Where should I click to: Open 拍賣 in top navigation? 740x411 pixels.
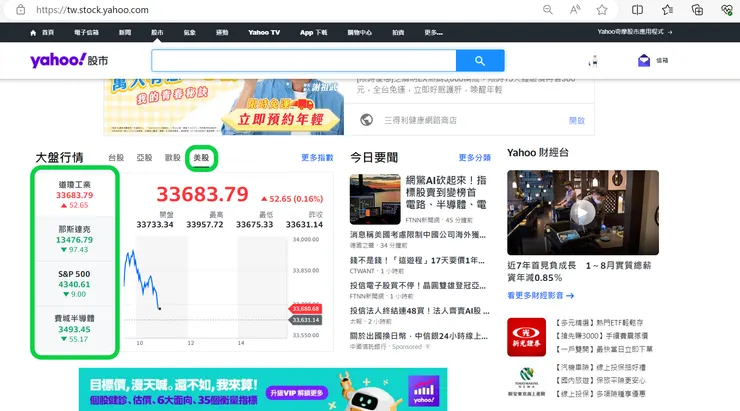[398, 33]
